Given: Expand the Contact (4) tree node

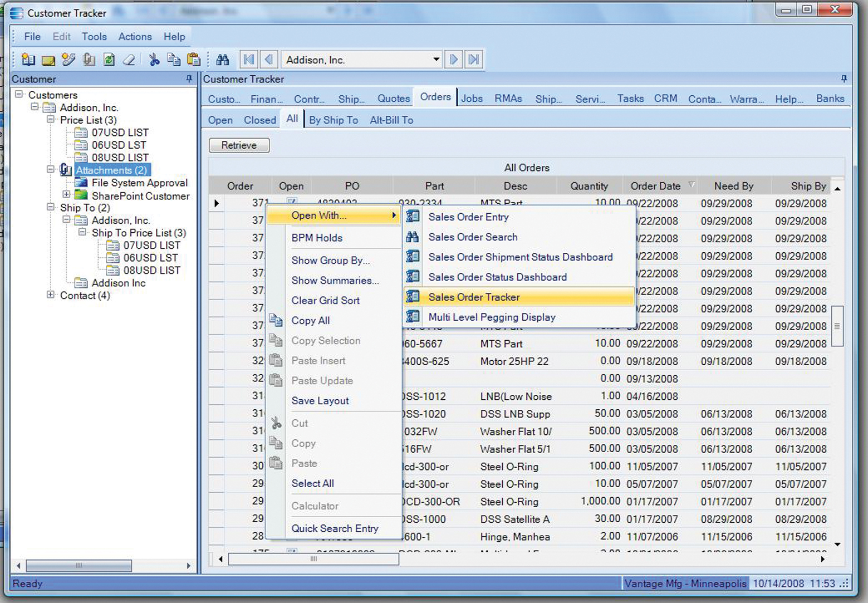Looking at the screenshot, I should point(51,295).
